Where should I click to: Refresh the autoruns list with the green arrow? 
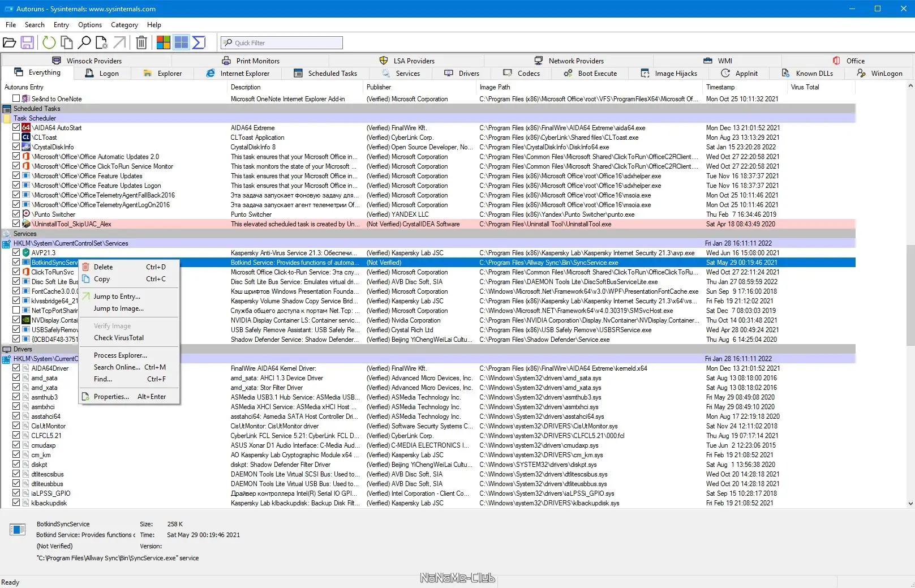click(x=49, y=42)
